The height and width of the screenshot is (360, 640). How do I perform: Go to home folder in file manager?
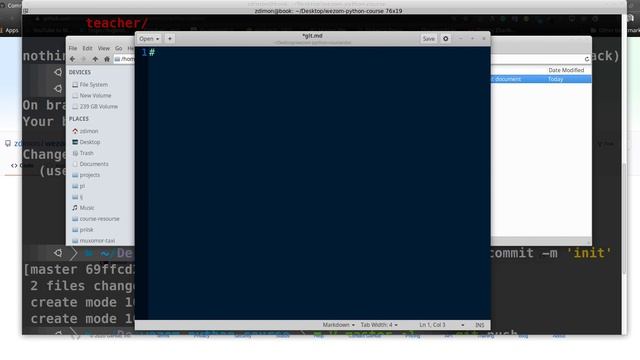point(107,59)
